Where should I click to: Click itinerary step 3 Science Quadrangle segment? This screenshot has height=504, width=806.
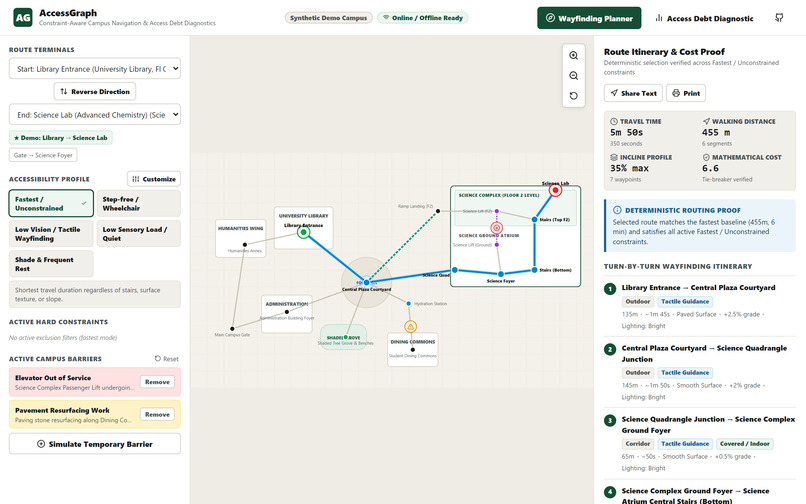[x=699, y=443]
